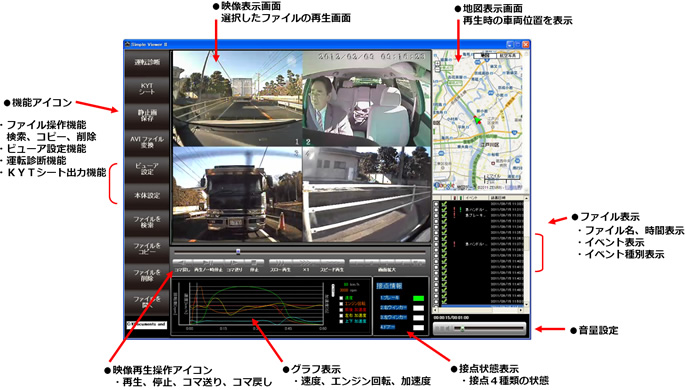Stop playback with 停止 button
Image resolution: width=685 pixels, height=390 pixels.
pos(254,262)
